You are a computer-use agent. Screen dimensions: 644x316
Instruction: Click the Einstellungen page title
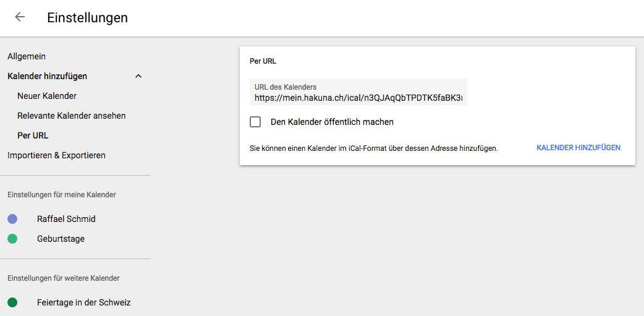click(88, 18)
